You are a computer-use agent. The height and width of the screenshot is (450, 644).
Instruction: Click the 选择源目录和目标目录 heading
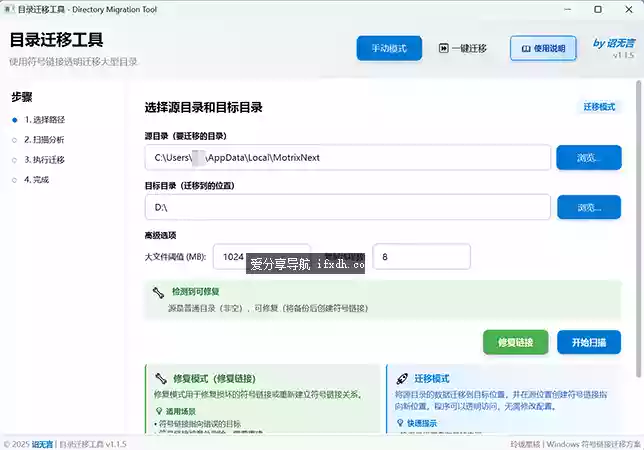[x=203, y=108]
